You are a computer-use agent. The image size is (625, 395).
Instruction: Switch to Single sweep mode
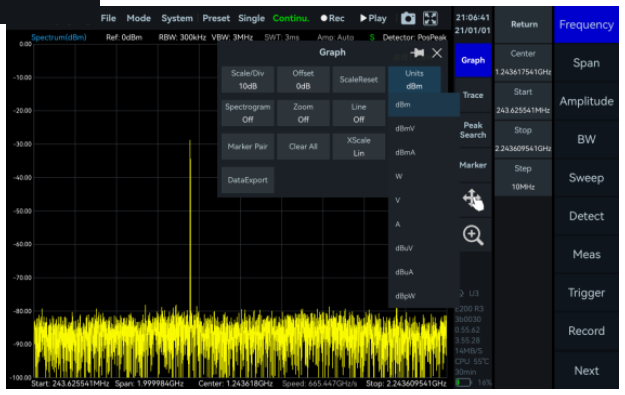pos(252,18)
